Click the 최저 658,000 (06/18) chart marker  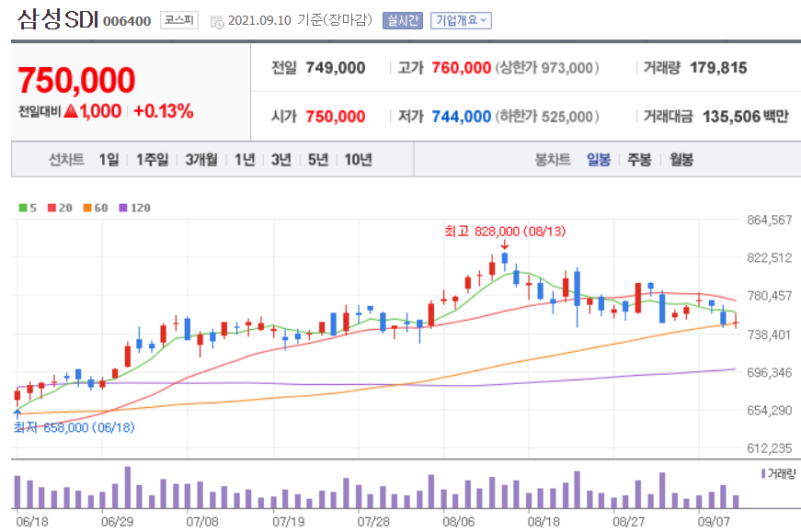click(74, 427)
